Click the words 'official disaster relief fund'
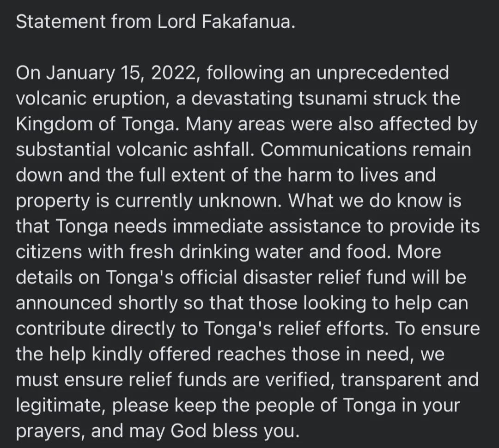Screen dimensions: 499x448 click(293, 278)
